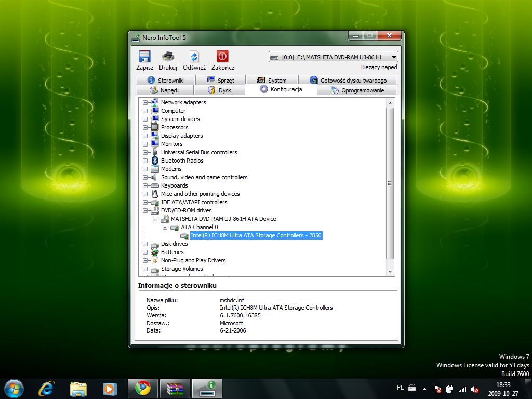Image resolution: width=532 pixels, height=399 pixels.
Task: Click the Non-Plug and Play Drivers icon
Action: coord(155,260)
